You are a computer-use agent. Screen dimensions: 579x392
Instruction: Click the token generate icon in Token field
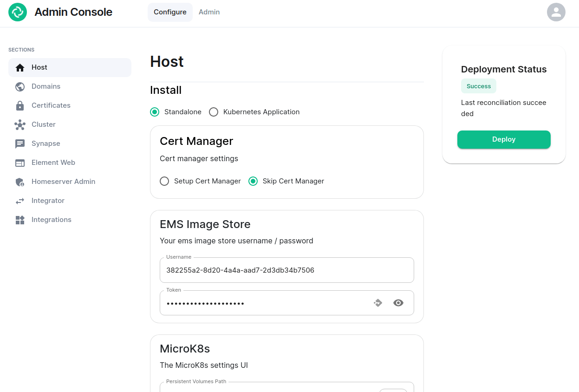point(378,303)
